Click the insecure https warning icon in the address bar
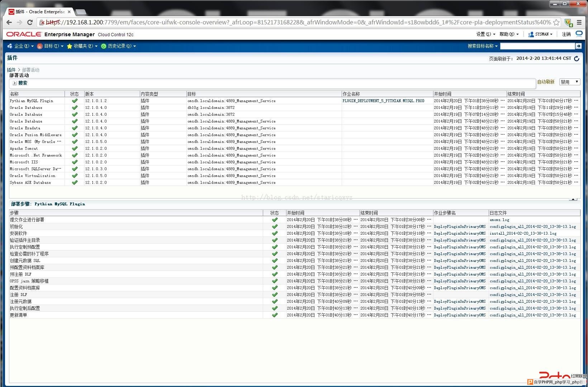588x387 pixels. pos(42,22)
